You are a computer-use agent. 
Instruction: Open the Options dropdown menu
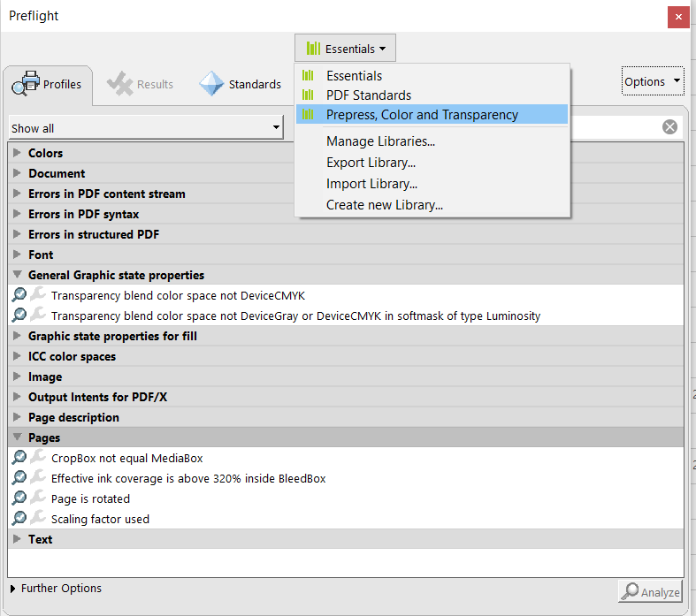point(653,81)
